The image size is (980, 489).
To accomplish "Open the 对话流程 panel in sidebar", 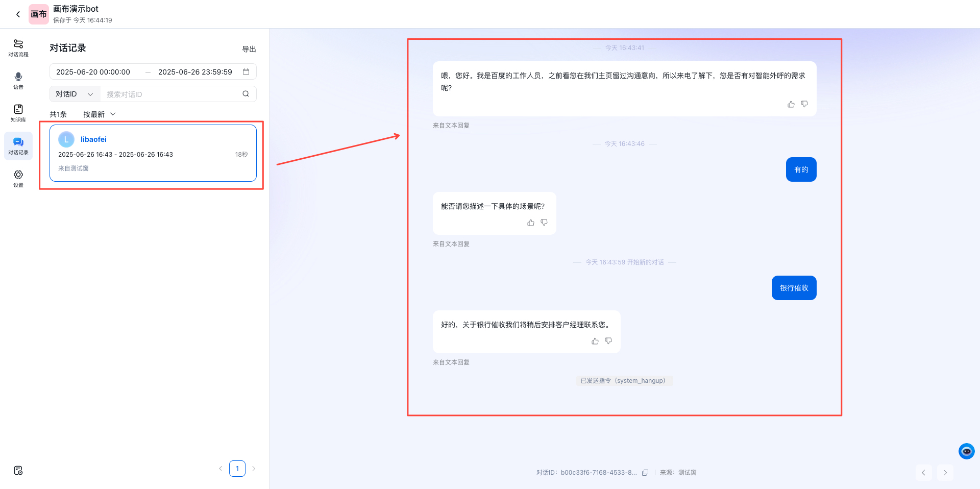I will 18,47.
